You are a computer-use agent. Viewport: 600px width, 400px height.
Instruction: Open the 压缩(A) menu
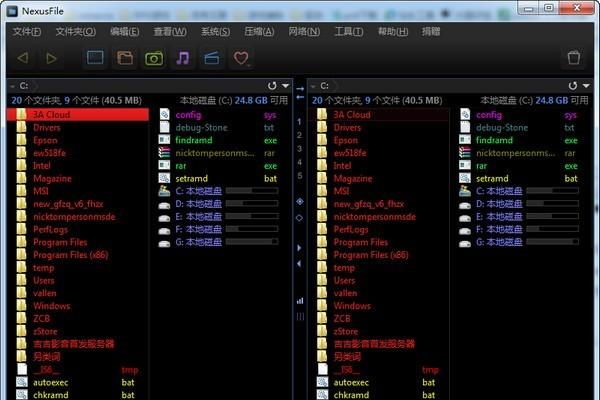(x=259, y=31)
